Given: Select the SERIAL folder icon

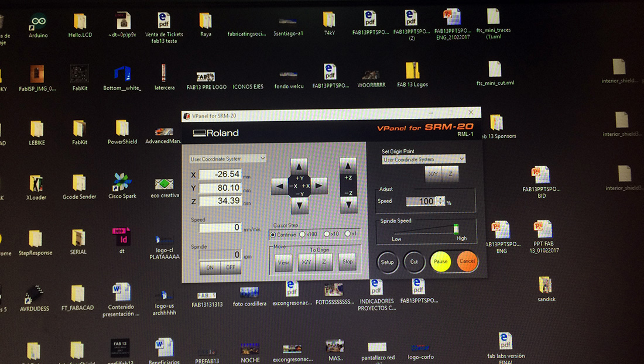Looking at the screenshot, I should coord(78,242).
